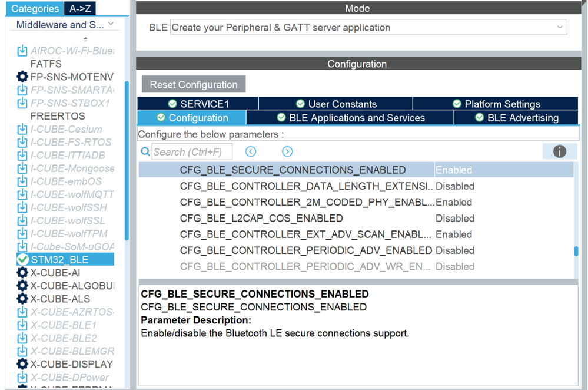Click download icon for I-CUBE-Mongoose
This screenshot has width=588, height=390.
[x=22, y=168]
